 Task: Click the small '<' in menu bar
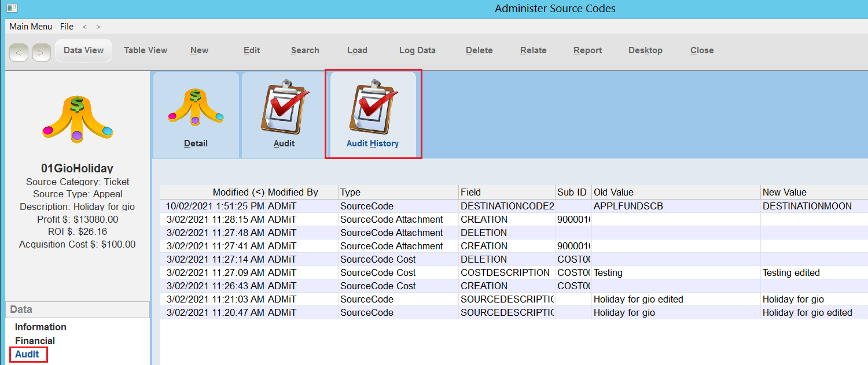[84, 27]
